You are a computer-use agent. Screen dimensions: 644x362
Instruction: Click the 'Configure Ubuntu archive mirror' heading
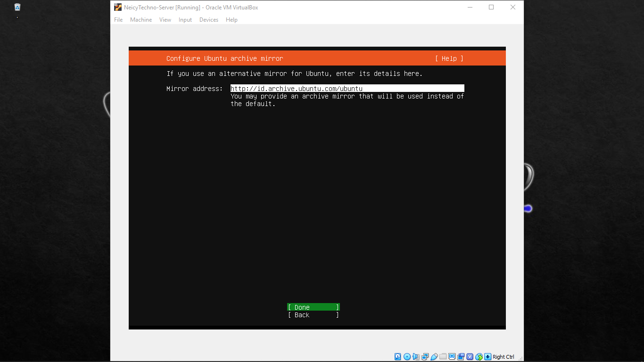tap(225, 58)
